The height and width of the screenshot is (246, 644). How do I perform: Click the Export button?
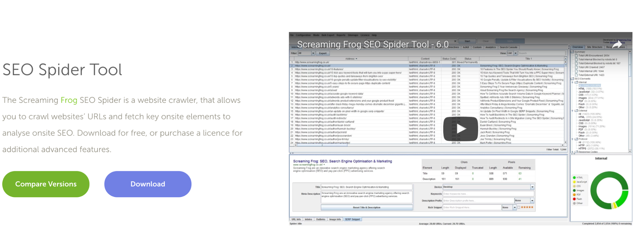pos(323,53)
